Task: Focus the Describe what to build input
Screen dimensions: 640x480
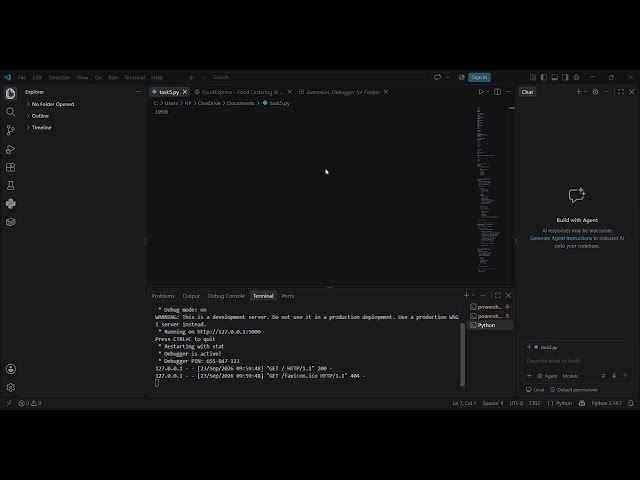Action: tap(578, 361)
